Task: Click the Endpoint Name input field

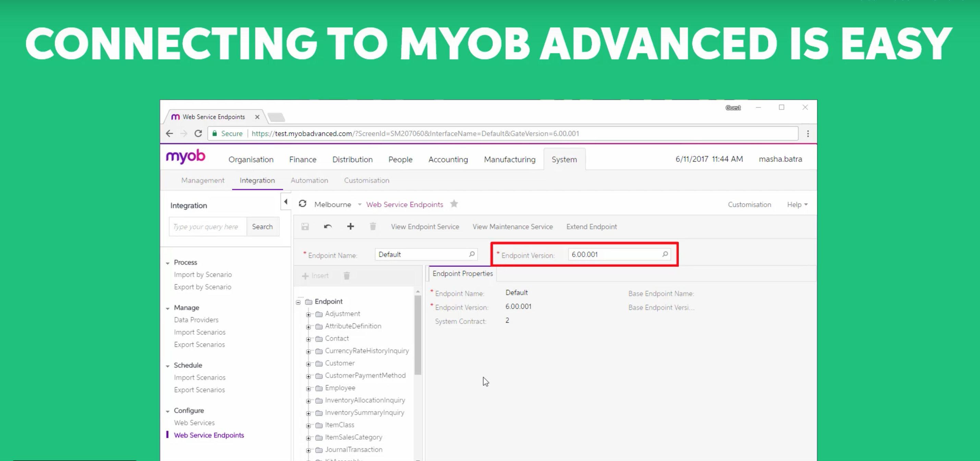Action: click(426, 254)
